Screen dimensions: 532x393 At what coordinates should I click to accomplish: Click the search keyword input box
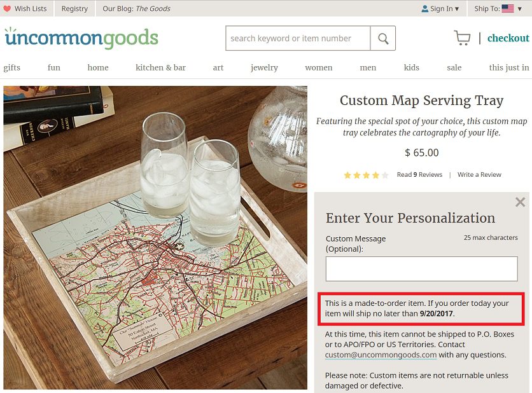pyautogui.click(x=298, y=38)
